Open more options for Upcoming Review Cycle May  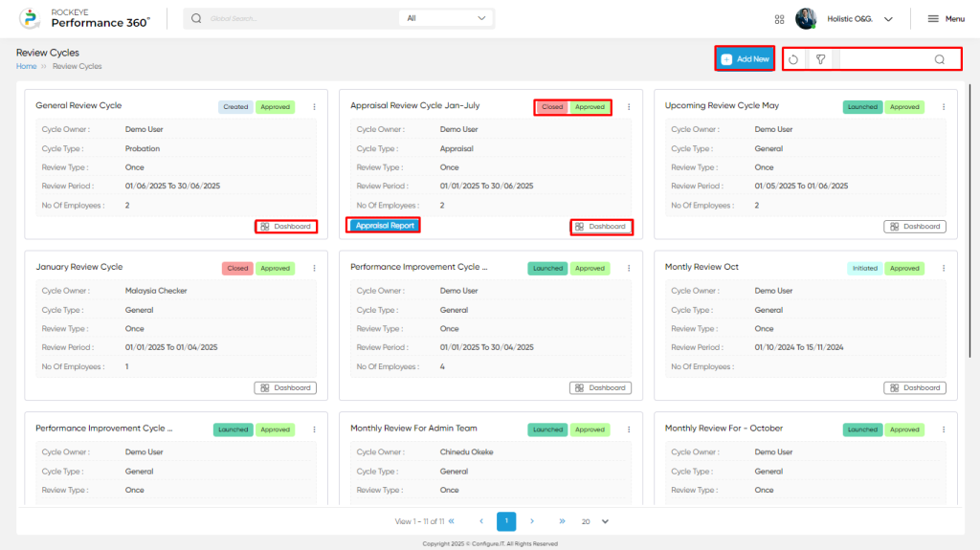click(944, 107)
